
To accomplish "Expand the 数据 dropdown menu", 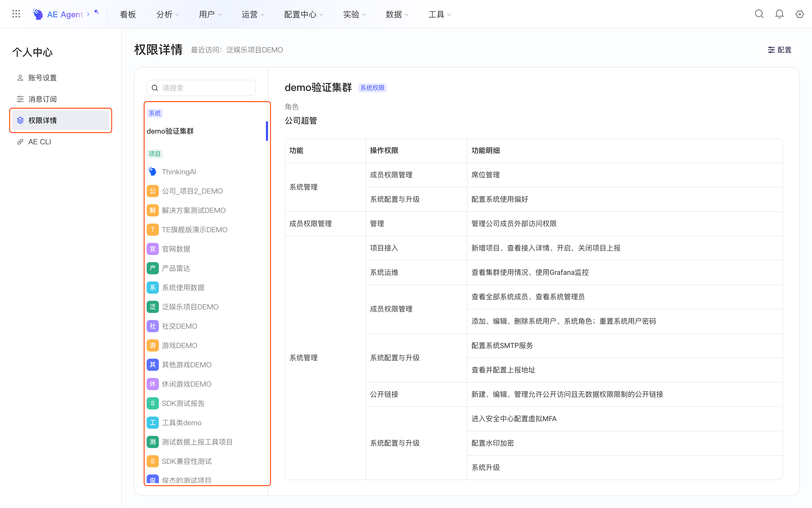I will coord(397,14).
